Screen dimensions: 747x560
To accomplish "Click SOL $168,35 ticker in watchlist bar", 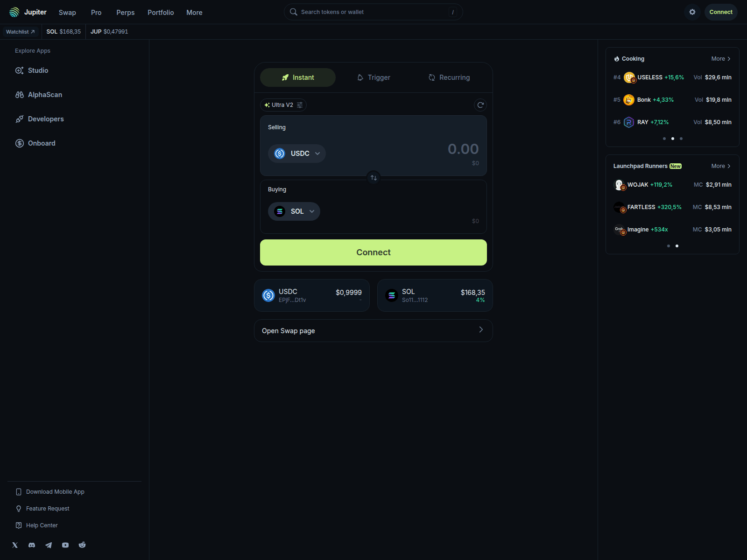I will (63, 32).
